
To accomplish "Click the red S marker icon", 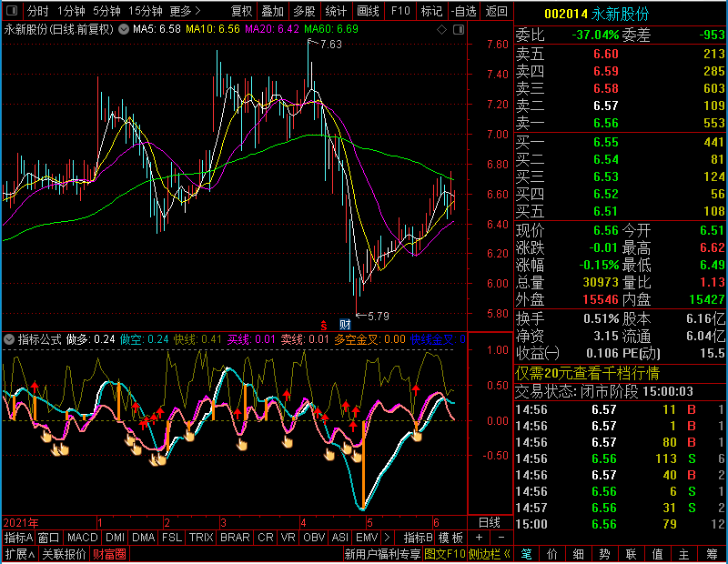I will click(x=324, y=325).
